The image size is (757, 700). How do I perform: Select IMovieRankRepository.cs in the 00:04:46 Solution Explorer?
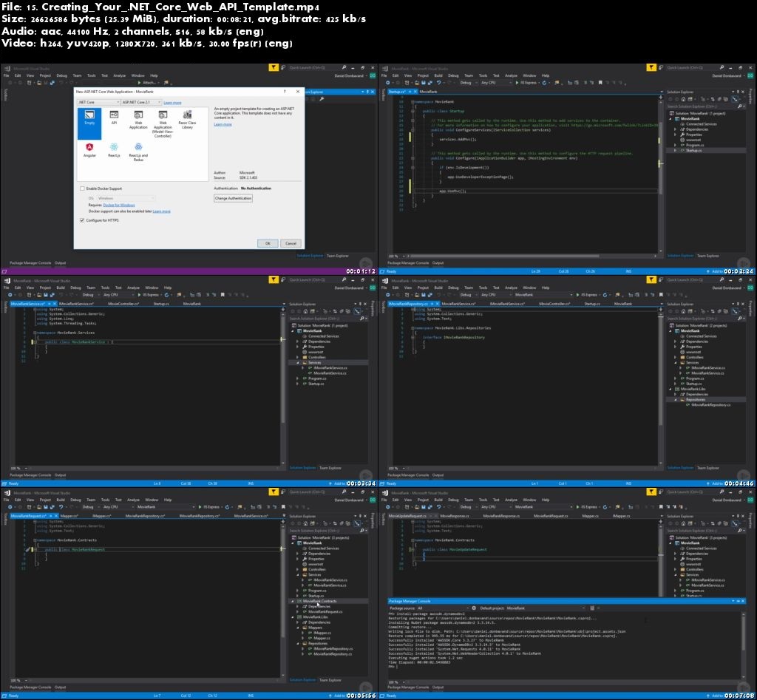click(x=707, y=405)
